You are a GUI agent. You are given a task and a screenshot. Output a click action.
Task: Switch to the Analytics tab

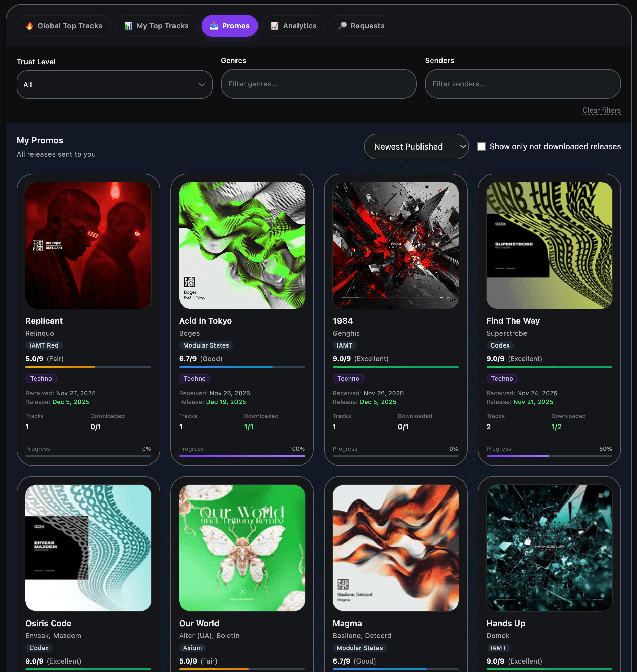294,26
